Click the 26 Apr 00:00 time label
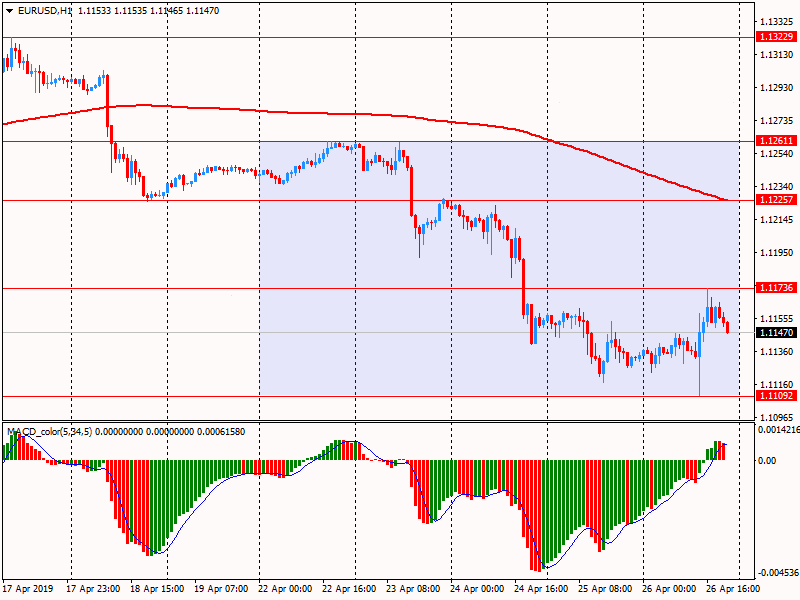Screen dimensions: 800x600 (669, 589)
